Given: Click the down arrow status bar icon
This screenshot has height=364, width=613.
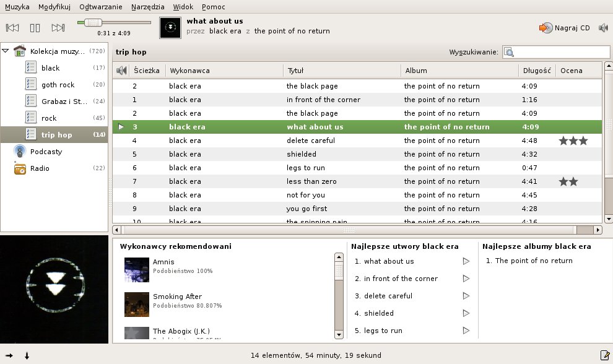Looking at the screenshot, I should (x=27, y=355).
